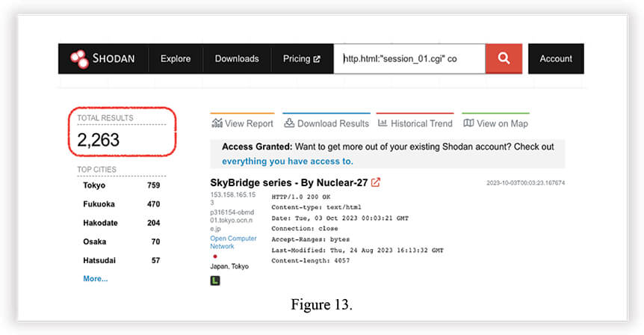Click the Japan, Tokyo location text
This screenshot has height=335, width=644.
(229, 266)
